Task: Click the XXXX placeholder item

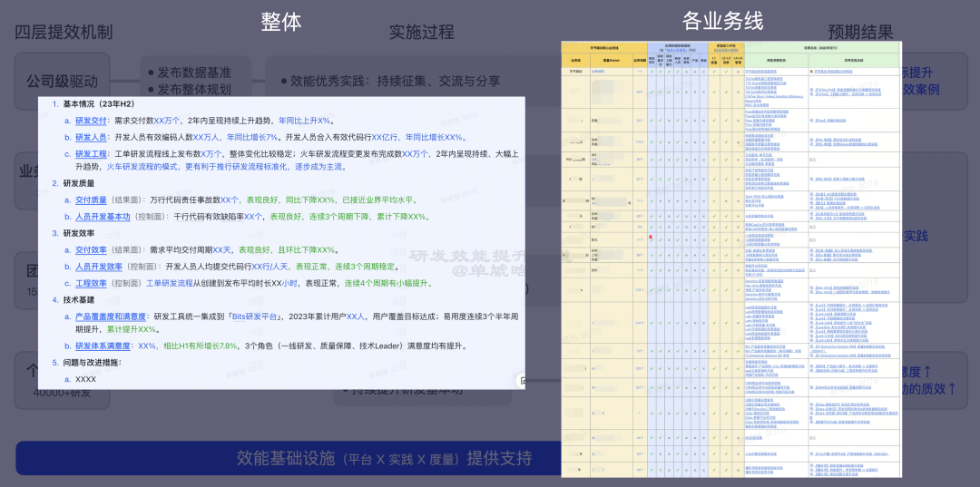Action: click(85, 379)
